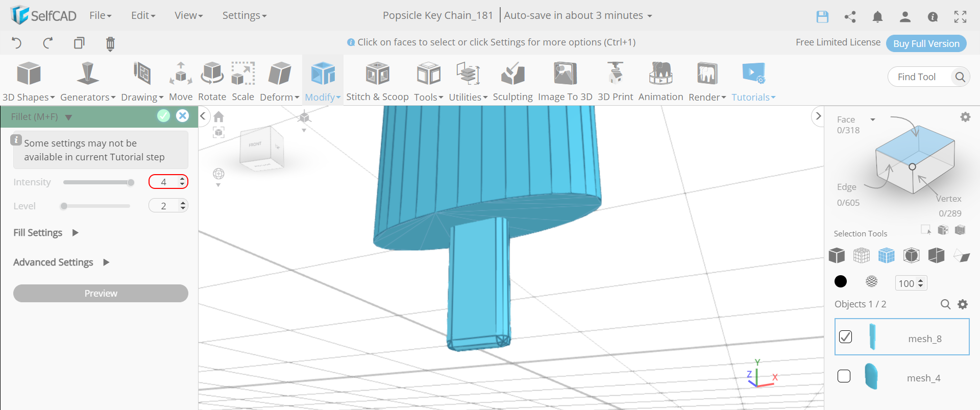Click the info icon in header

pyautogui.click(x=933, y=17)
